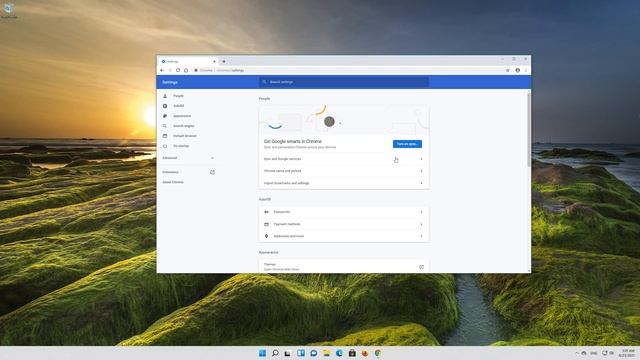Screen dimensions: 640x360
Task: Open Microsoft Edge on taskbar
Action: (339, 353)
